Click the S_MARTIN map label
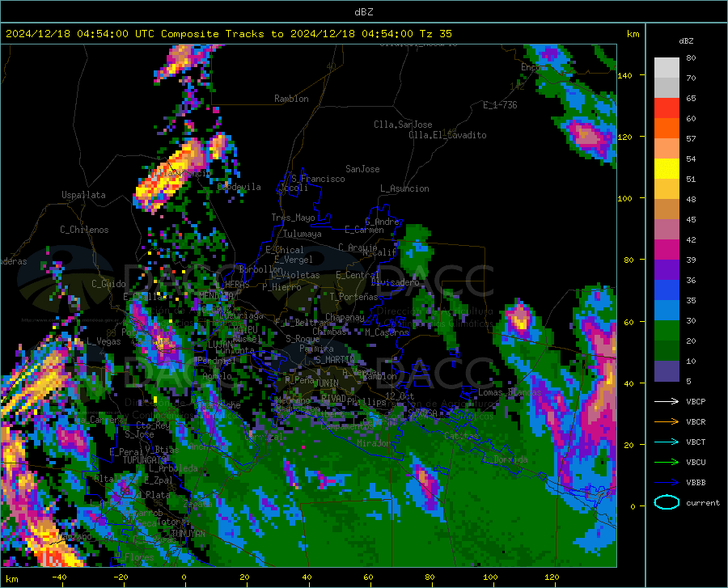The image size is (728, 588). pyautogui.click(x=335, y=360)
